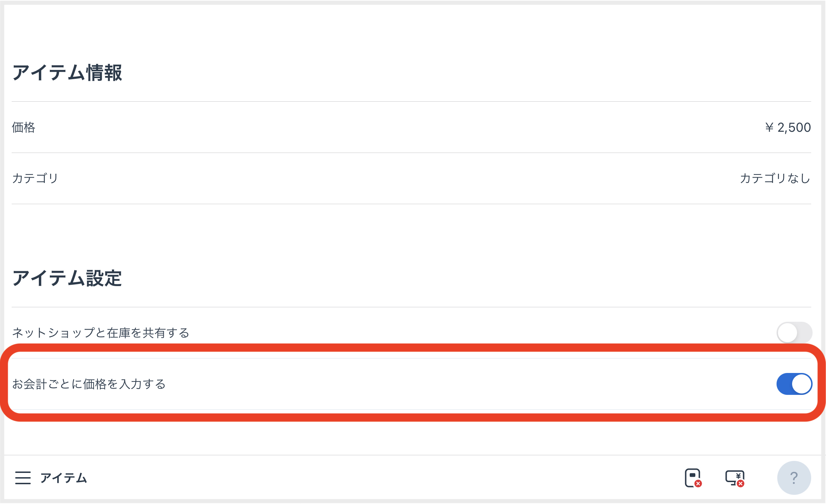Click the アイテム設定 section heading

click(67, 278)
